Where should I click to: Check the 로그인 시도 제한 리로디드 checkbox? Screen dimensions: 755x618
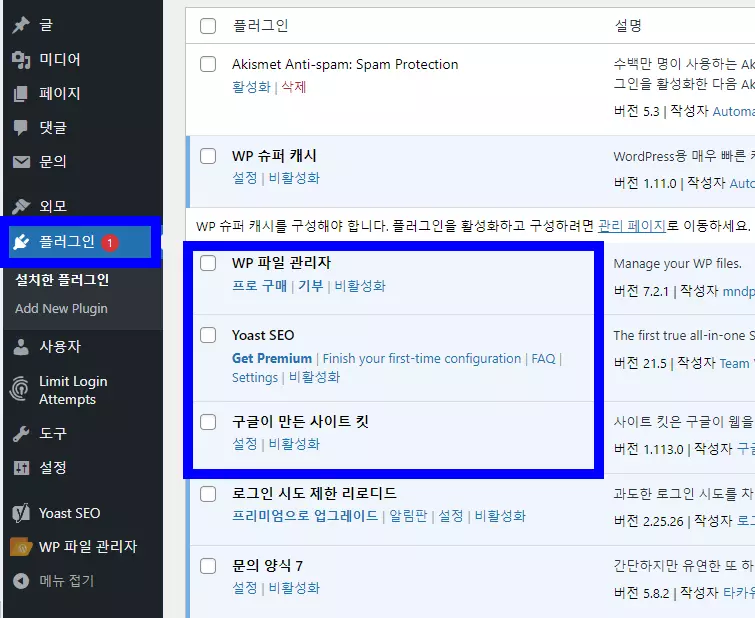(208, 494)
